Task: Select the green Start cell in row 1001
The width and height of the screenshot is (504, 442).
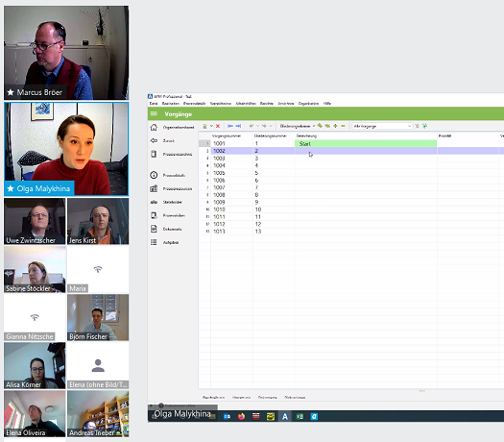Action: point(366,143)
